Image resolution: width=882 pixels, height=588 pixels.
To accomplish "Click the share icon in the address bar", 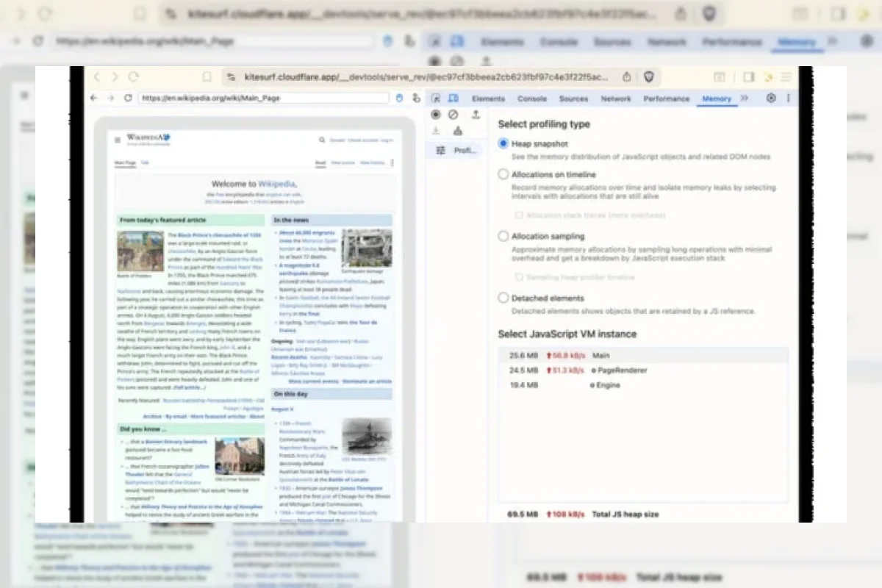I will 626,76.
